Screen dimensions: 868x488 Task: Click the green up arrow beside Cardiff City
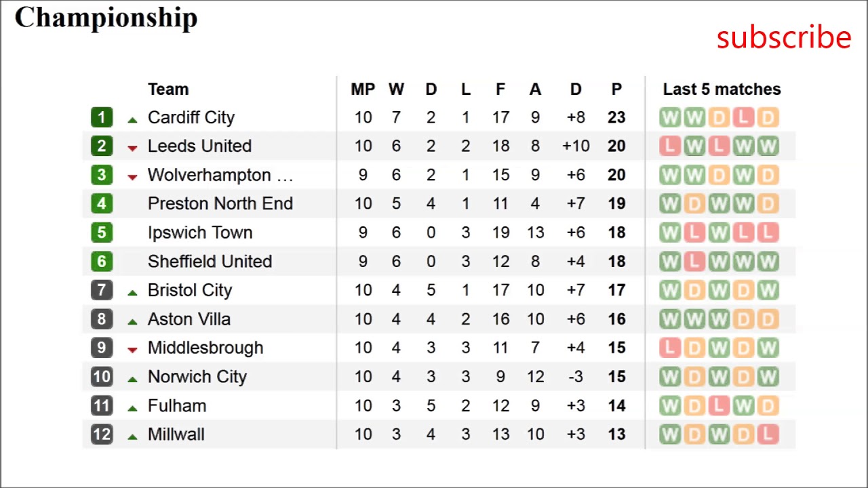pos(132,120)
